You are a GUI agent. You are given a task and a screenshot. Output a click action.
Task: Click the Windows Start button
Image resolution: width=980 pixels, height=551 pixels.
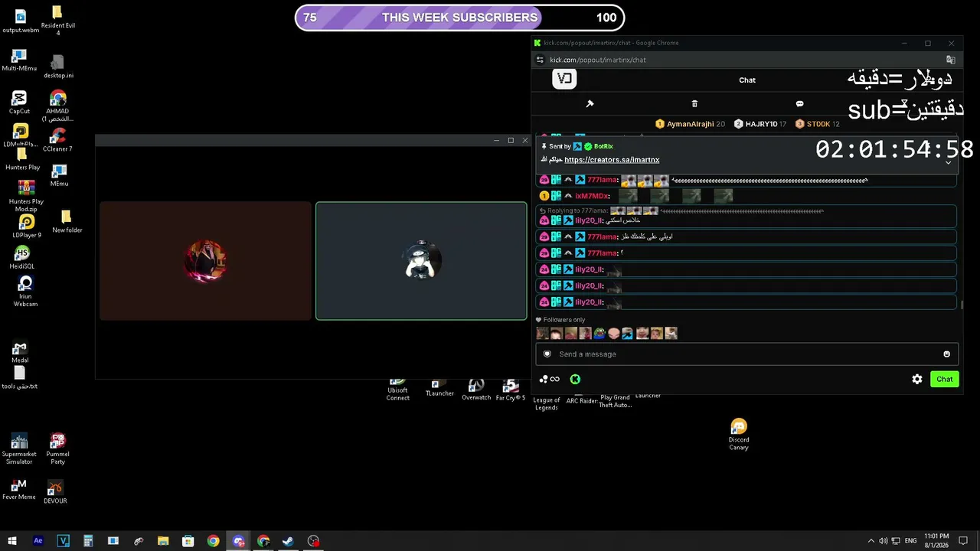(x=12, y=541)
